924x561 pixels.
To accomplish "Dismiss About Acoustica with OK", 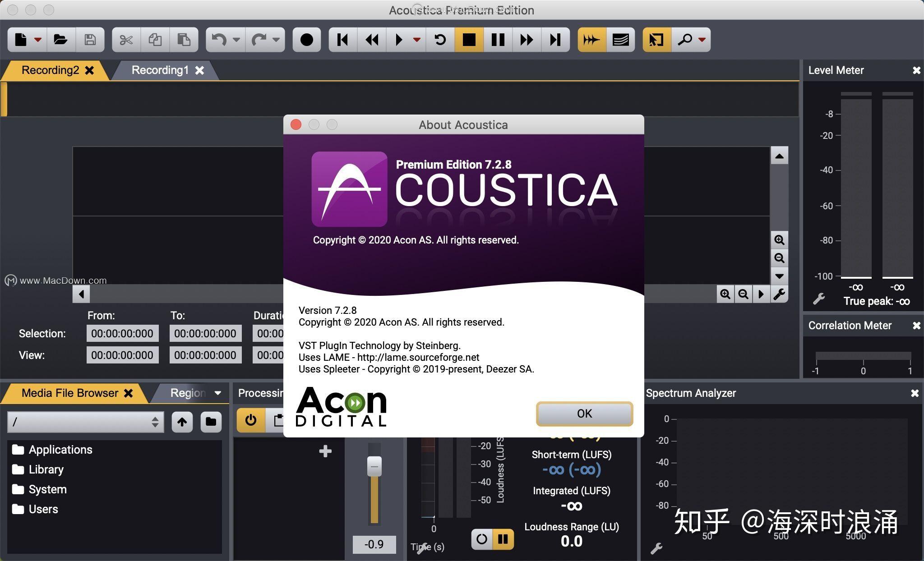I will tap(584, 414).
